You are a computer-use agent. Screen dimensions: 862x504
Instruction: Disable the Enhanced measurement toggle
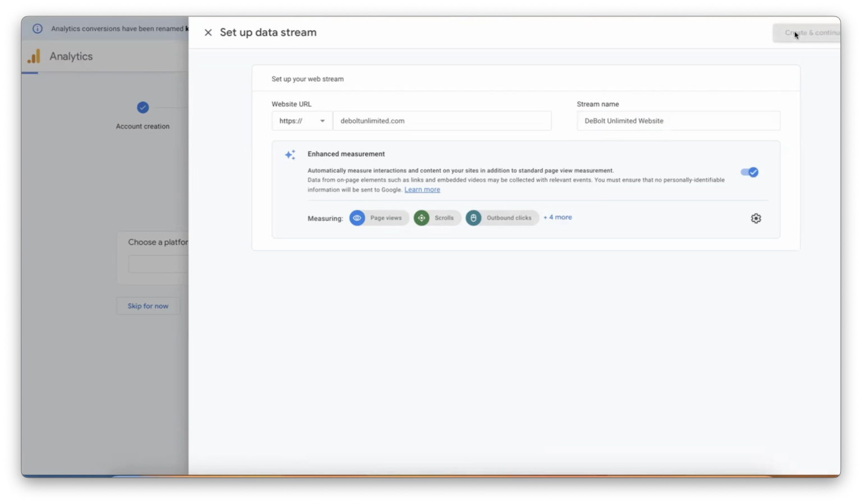[749, 172]
